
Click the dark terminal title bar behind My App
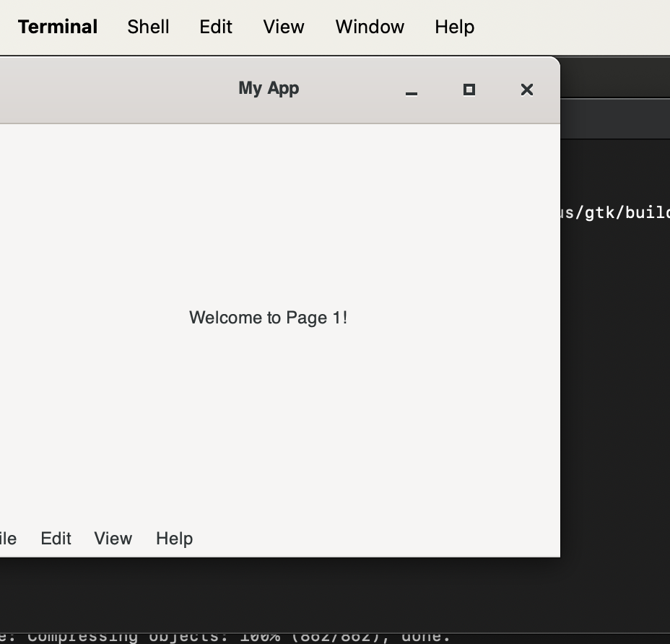click(x=614, y=78)
